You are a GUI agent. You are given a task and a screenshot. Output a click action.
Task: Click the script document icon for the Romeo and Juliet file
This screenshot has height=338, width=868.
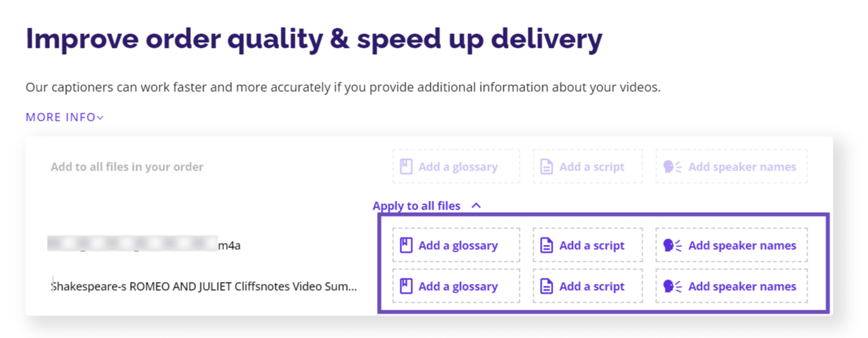[x=547, y=286]
